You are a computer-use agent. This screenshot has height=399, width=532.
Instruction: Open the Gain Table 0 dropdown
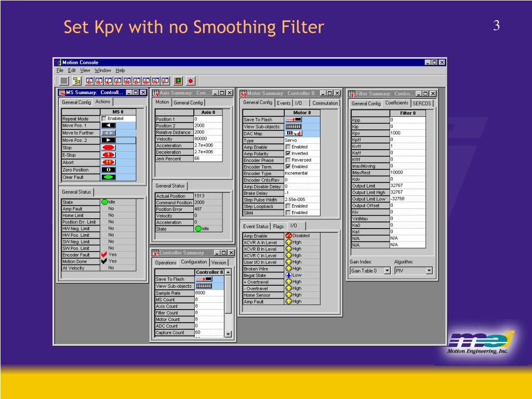pos(387,271)
